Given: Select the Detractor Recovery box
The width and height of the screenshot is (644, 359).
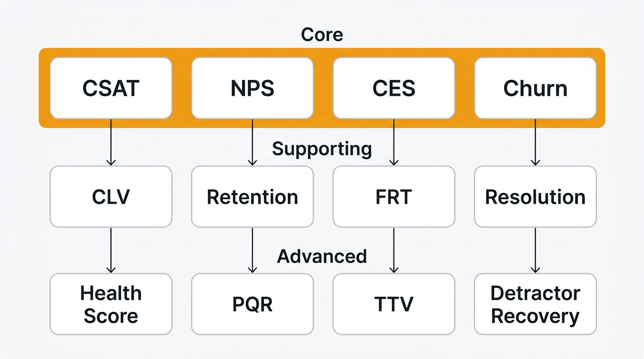Looking at the screenshot, I should pyautogui.click(x=535, y=304).
